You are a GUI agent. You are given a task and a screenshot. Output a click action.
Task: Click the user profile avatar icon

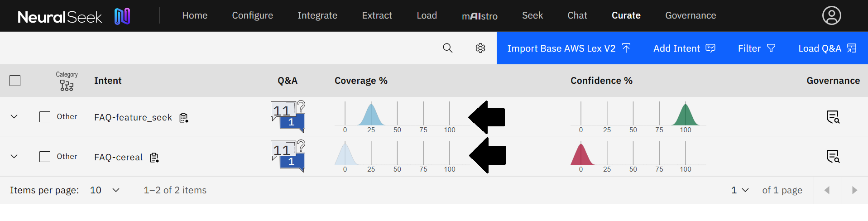tap(831, 15)
